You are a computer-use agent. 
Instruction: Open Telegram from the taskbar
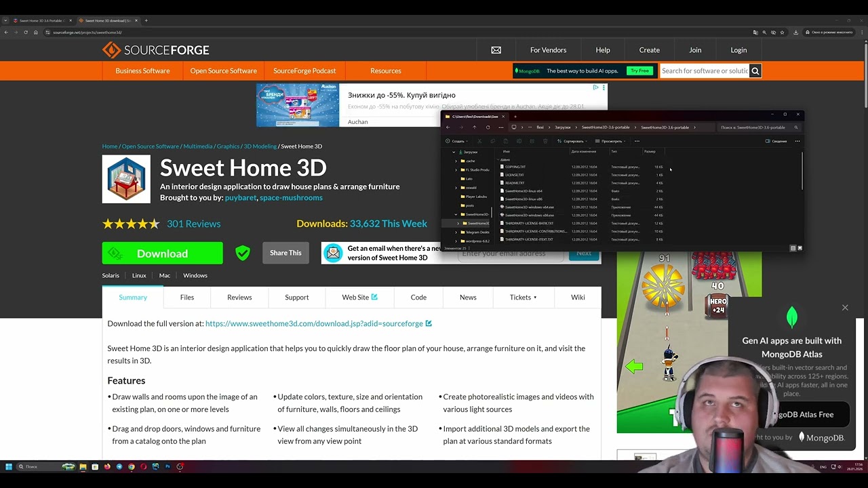pyautogui.click(x=119, y=467)
